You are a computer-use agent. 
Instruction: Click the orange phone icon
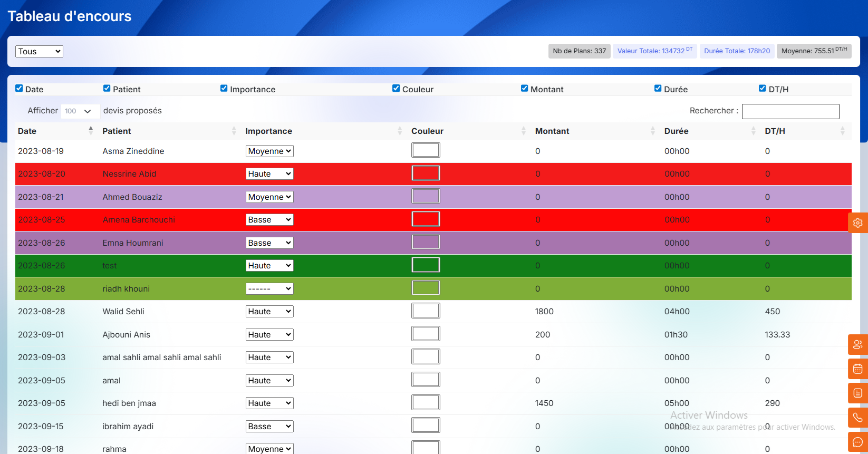[x=857, y=418]
